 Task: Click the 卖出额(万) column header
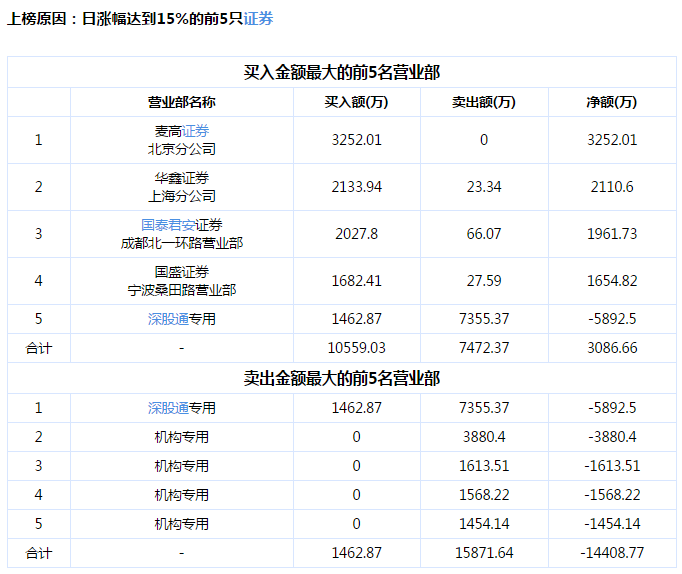483,102
